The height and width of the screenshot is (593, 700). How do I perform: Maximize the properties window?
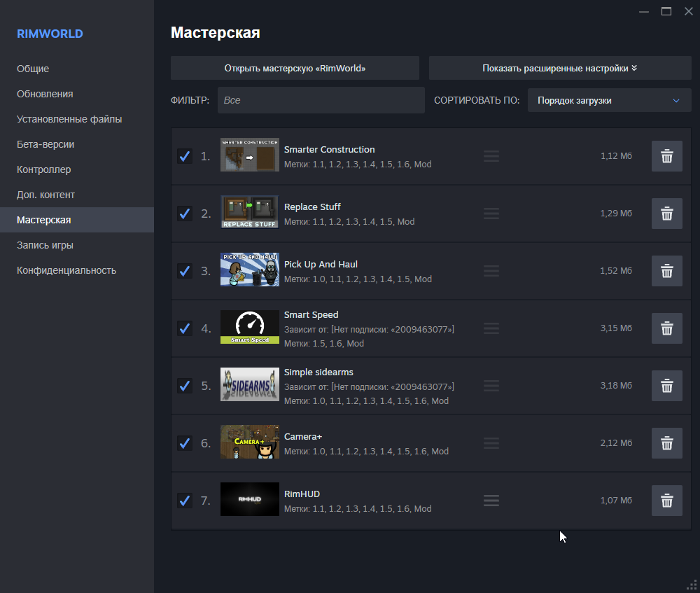coord(666,12)
